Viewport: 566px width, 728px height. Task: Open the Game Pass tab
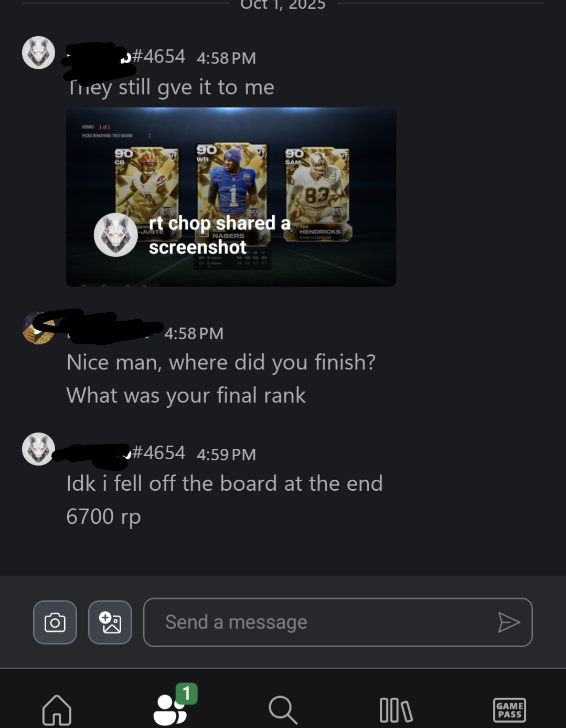tap(509, 710)
